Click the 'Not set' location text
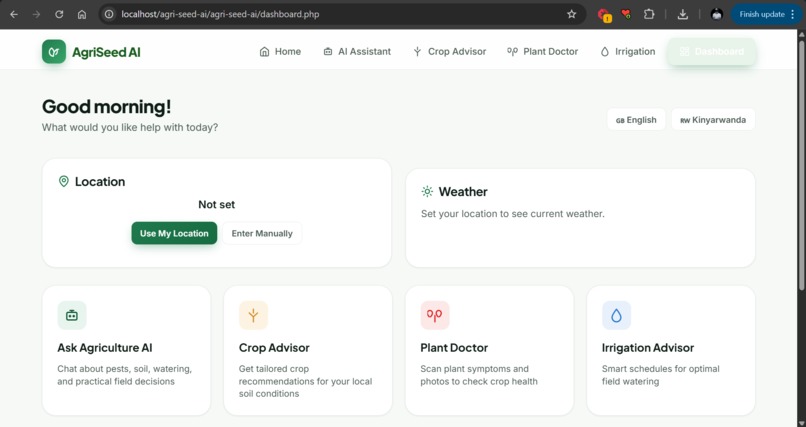Viewport: 806px width, 427px height. 216,205
